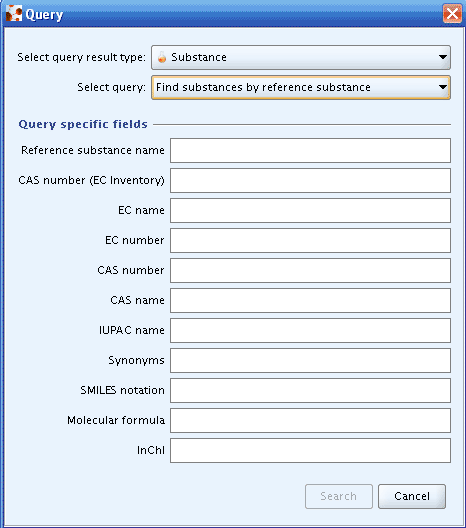Click the CAS number (EC Inventory) field
Image resolution: width=466 pixels, height=528 pixels.
pos(310,180)
